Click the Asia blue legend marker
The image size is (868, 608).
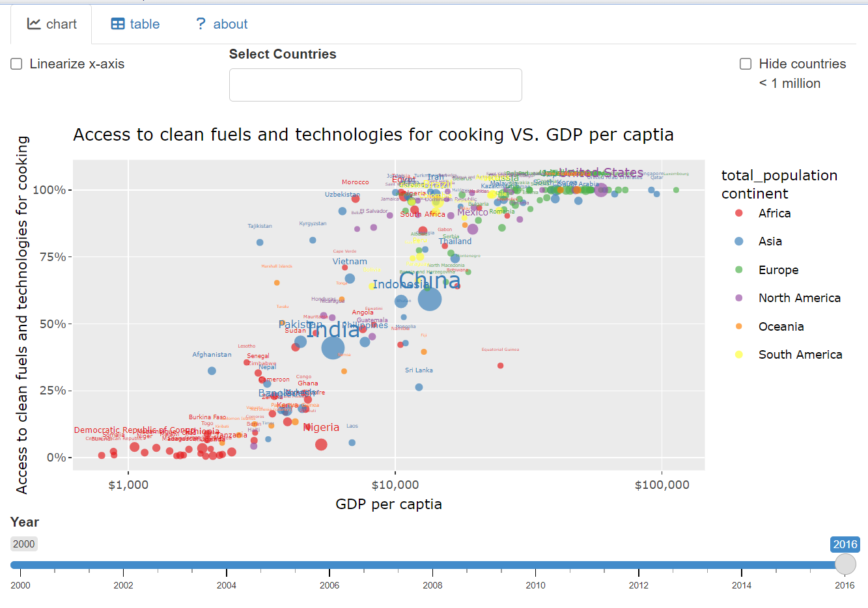click(x=738, y=242)
